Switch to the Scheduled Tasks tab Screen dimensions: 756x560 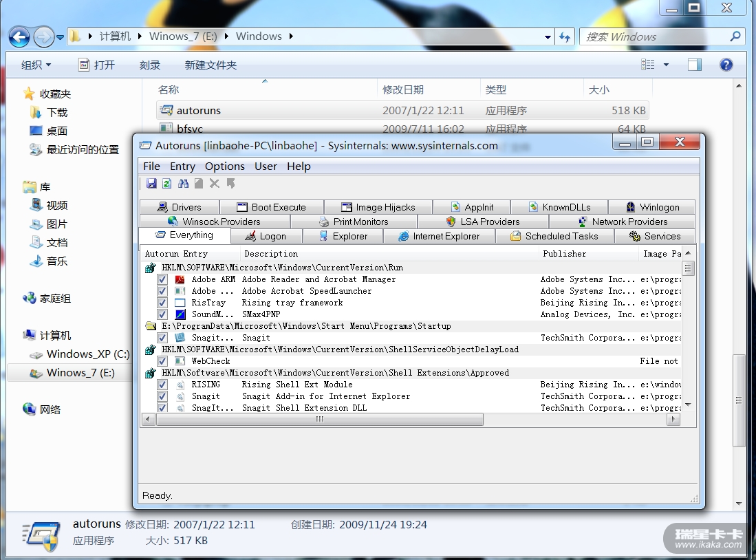pyautogui.click(x=554, y=237)
